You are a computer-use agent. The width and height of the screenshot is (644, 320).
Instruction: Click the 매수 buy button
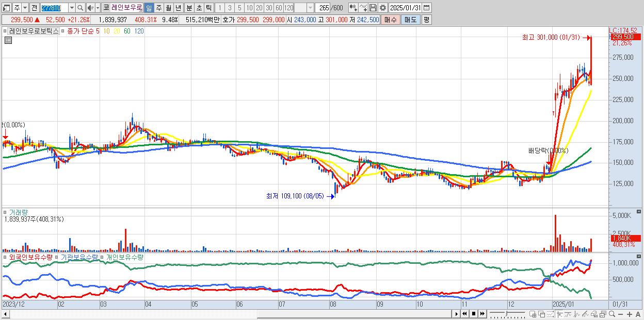coord(391,20)
